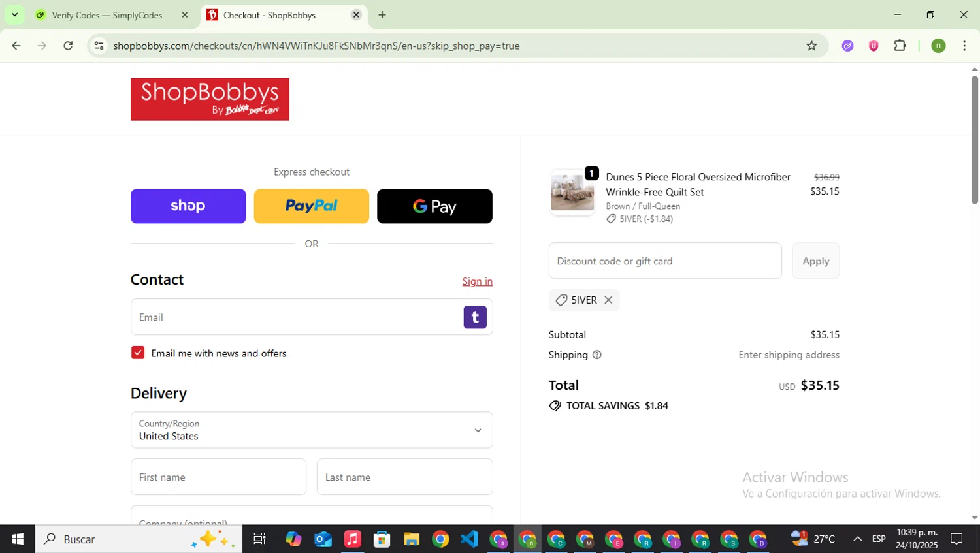980x553 pixels.
Task: Open Visual Studio Code from the taskbar
Action: 469,539
